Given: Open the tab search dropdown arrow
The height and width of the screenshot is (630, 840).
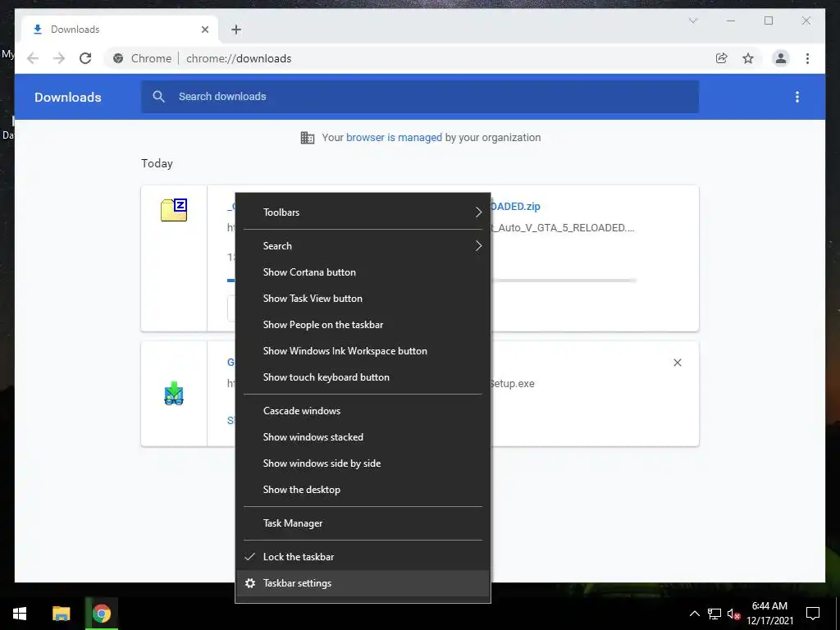Looking at the screenshot, I should (x=692, y=21).
